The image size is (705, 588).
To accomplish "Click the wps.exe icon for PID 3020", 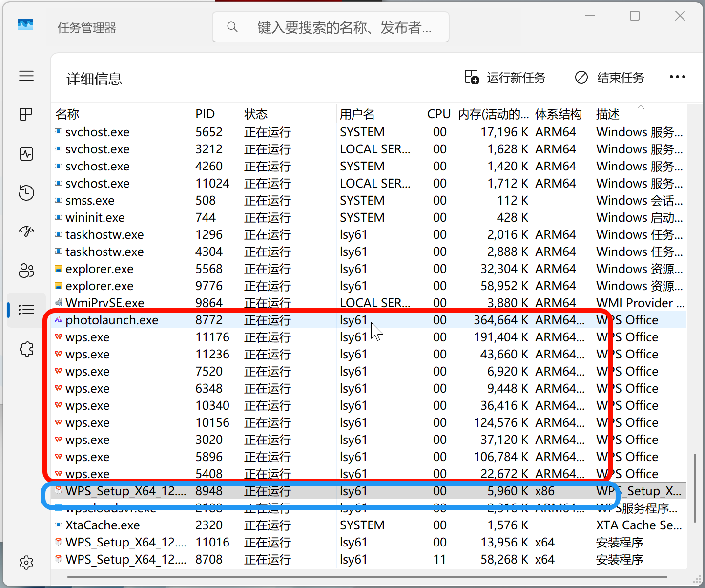I will pos(59,440).
